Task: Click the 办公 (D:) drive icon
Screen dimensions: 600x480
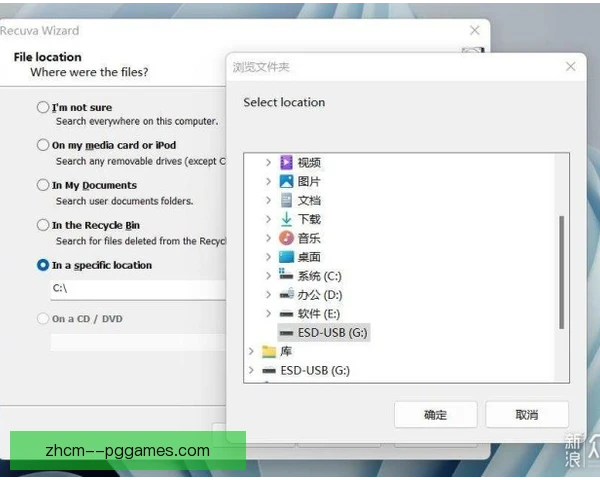Action: [286, 294]
